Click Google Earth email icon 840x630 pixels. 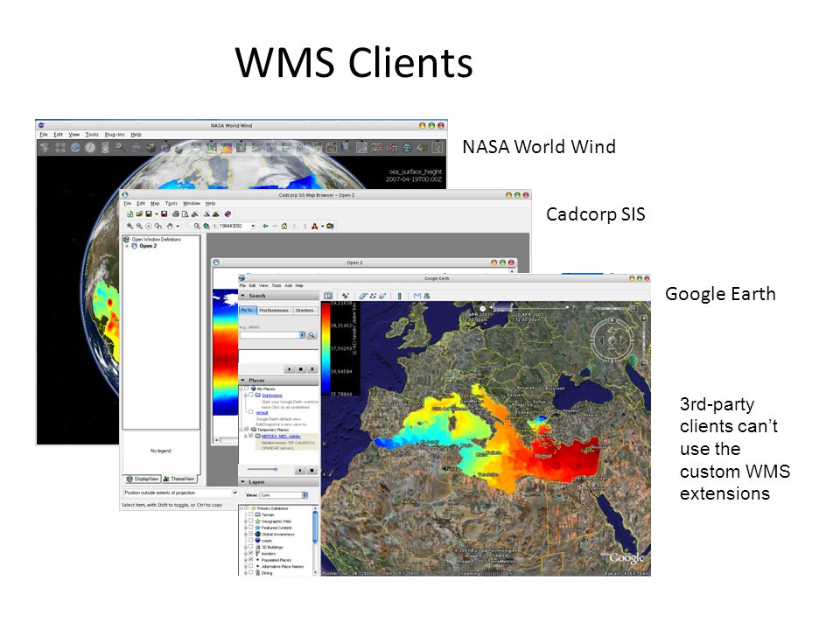(x=417, y=296)
